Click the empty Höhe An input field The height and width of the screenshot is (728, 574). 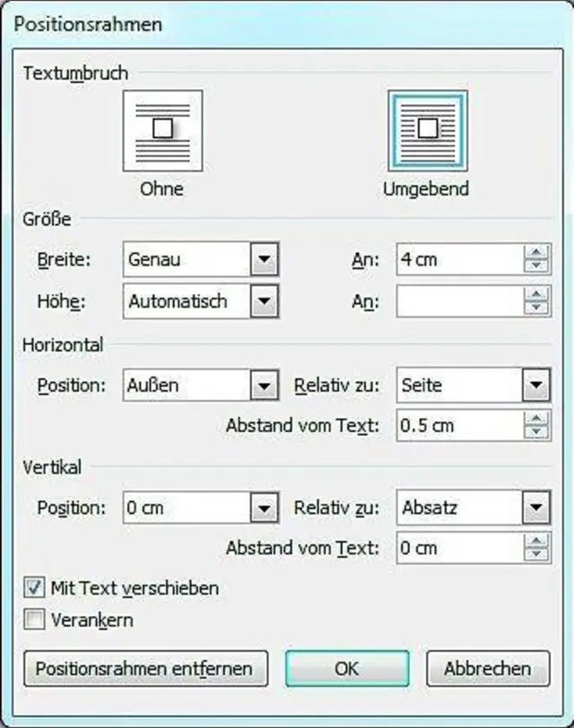click(x=459, y=301)
